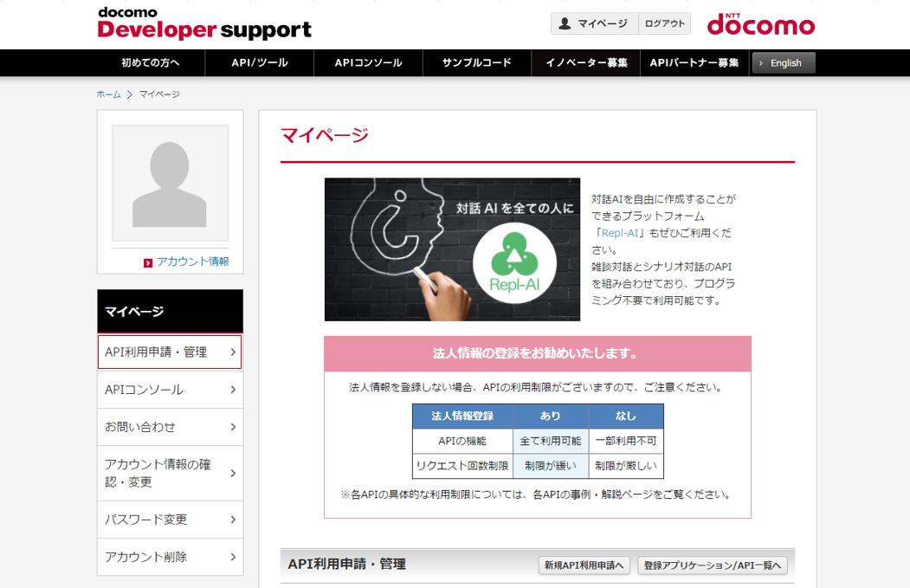Select アカウント削除 in sidebar

[x=170, y=557]
